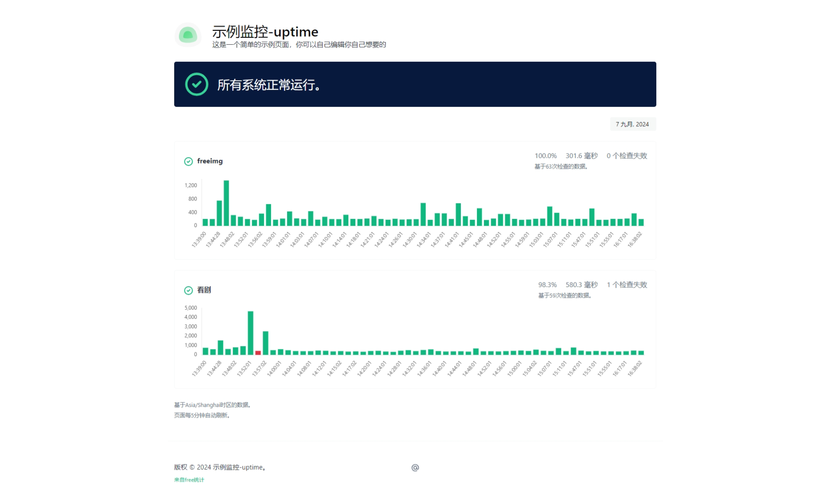Click the 看剧 monitor name

[x=204, y=290]
